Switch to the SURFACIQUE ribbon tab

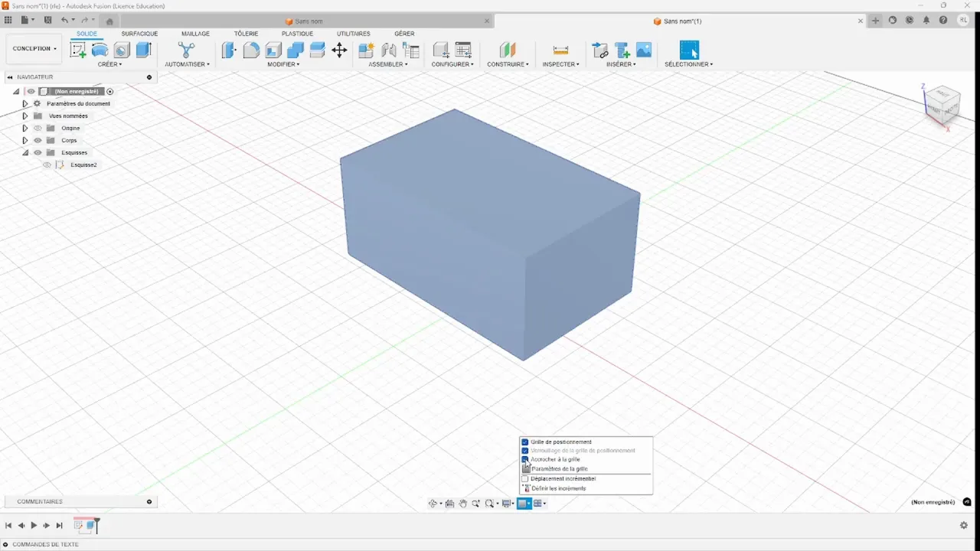139,33
